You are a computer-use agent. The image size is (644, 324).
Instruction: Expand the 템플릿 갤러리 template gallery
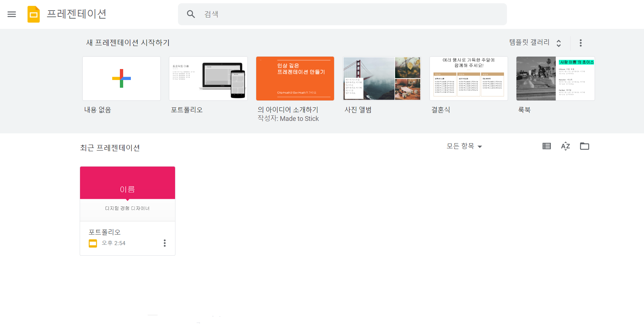click(535, 43)
